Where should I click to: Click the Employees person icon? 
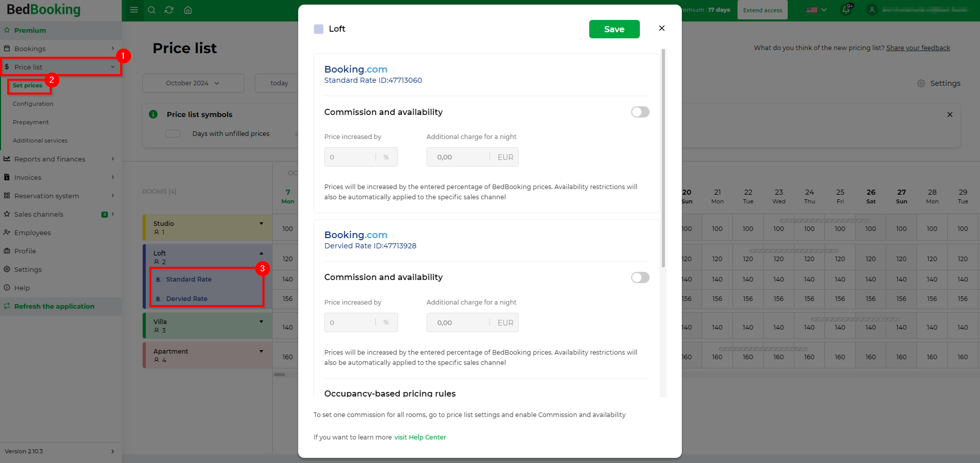[7, 233]
